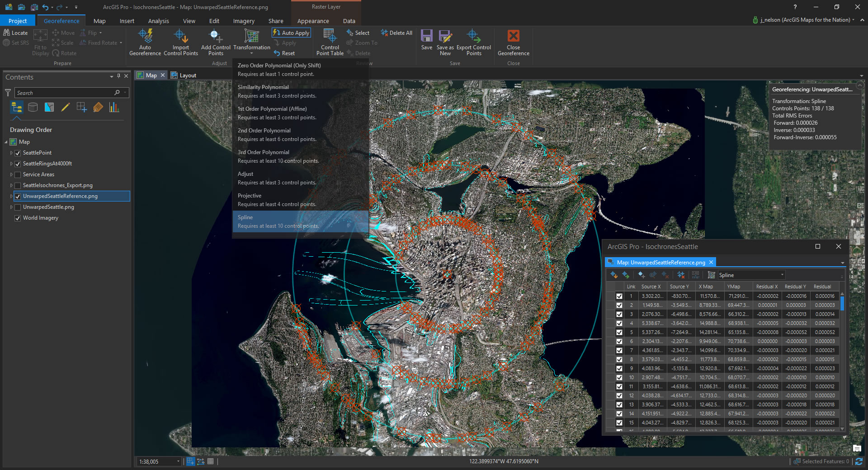Click the Delete All button
This screenshot has height=470, width=868.
(x=396, y=33)
